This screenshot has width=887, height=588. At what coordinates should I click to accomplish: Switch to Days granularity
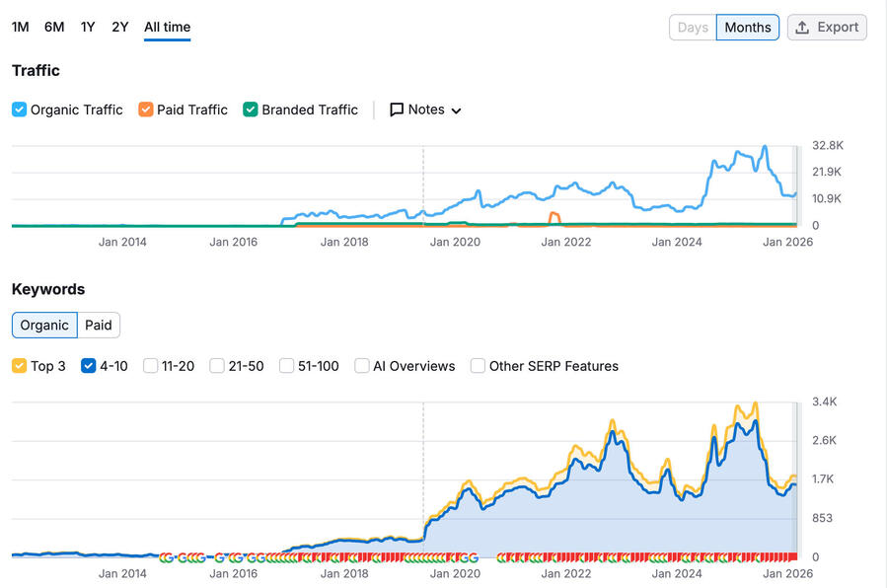click(693, 28)
